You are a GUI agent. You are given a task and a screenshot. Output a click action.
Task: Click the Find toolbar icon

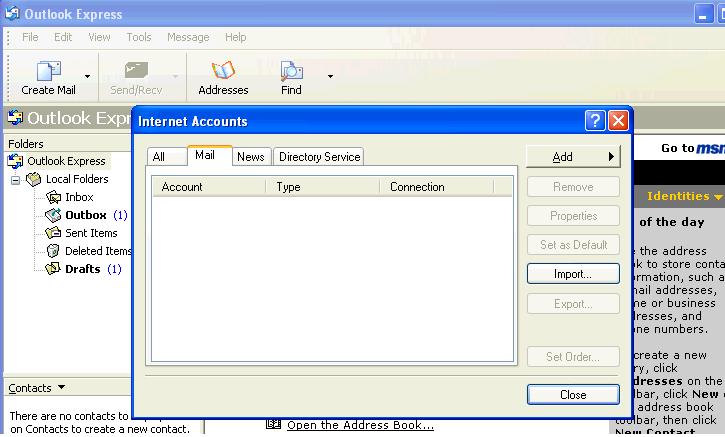(291, 71)
